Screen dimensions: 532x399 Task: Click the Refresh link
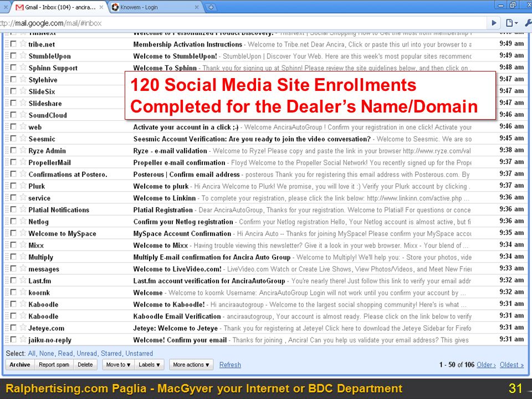pos(230,365)
